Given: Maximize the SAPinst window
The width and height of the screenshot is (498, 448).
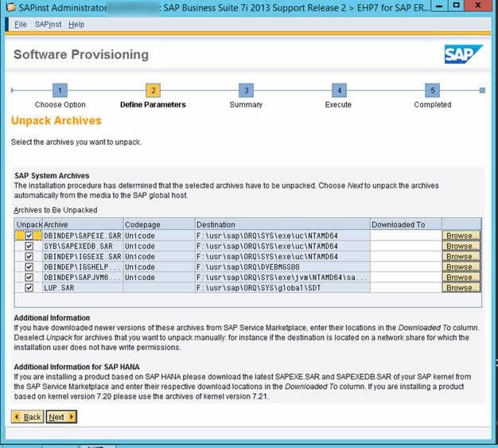Looking at the screenshot, I should [457, 6].
